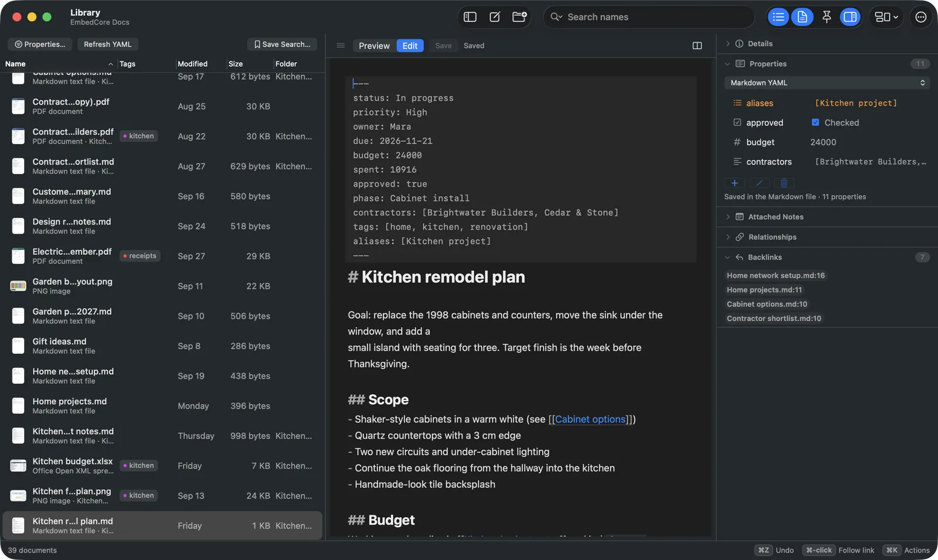Open the layout options dropdown in toolbar
Image resolution: width=938 pixels, height=560 pixels.
point(886,17)
